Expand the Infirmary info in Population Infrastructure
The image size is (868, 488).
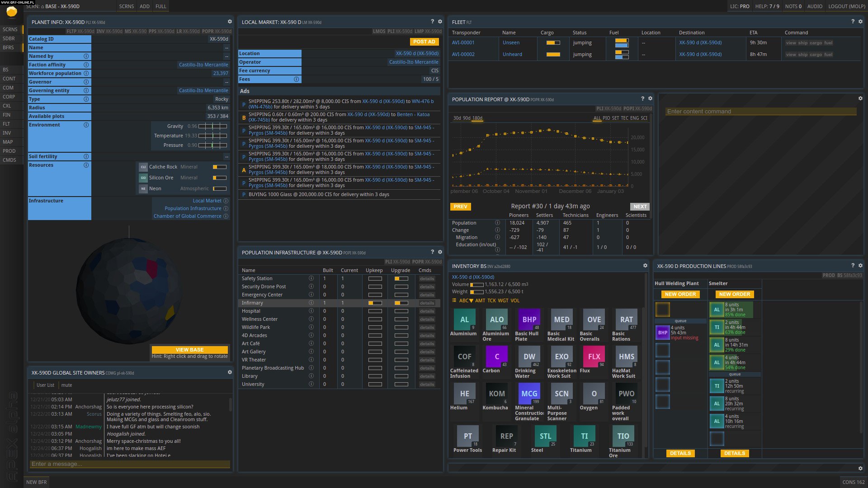click(311, 303)
